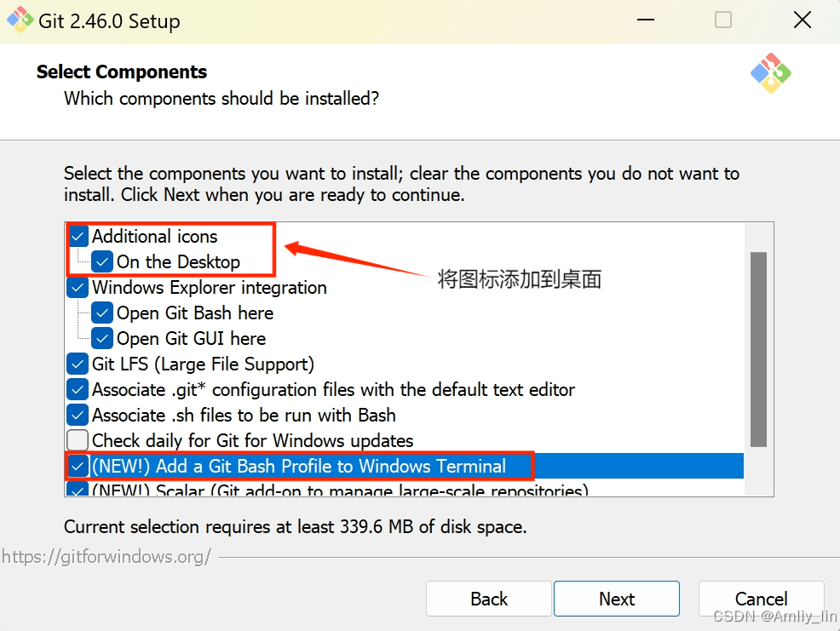Uncheck Associate .git* configuration files option

click(78, 389)
